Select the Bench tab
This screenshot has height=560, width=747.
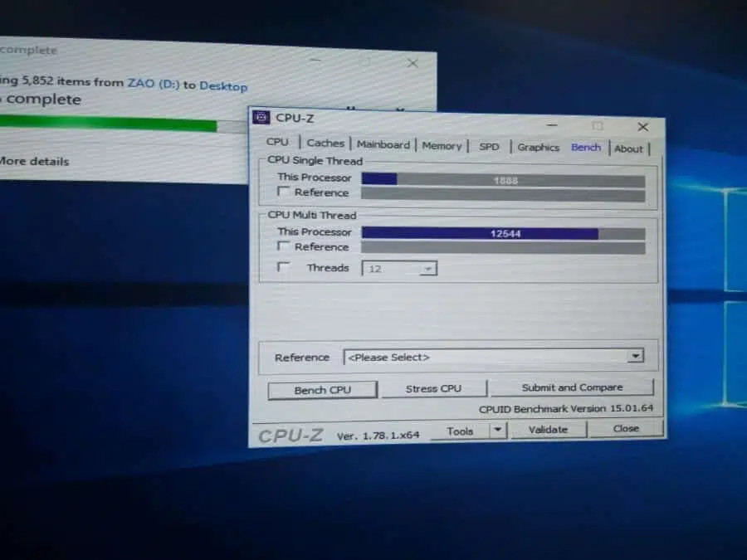[x=585, y=148]
